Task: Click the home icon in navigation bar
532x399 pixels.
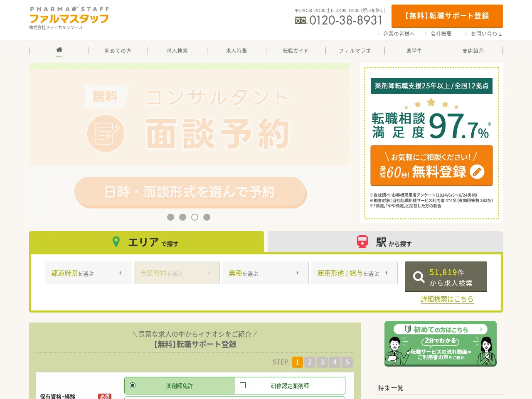Action: coord(59,50)
